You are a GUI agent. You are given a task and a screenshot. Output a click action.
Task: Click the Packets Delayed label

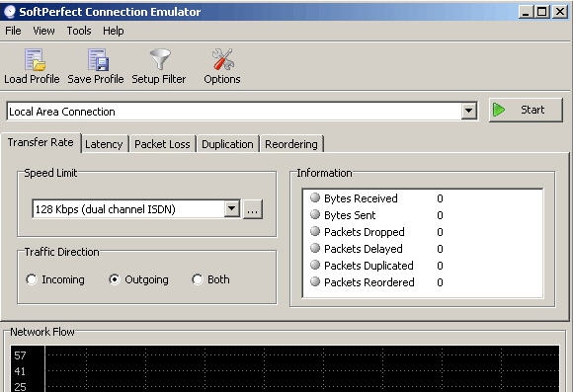(364, 249)
